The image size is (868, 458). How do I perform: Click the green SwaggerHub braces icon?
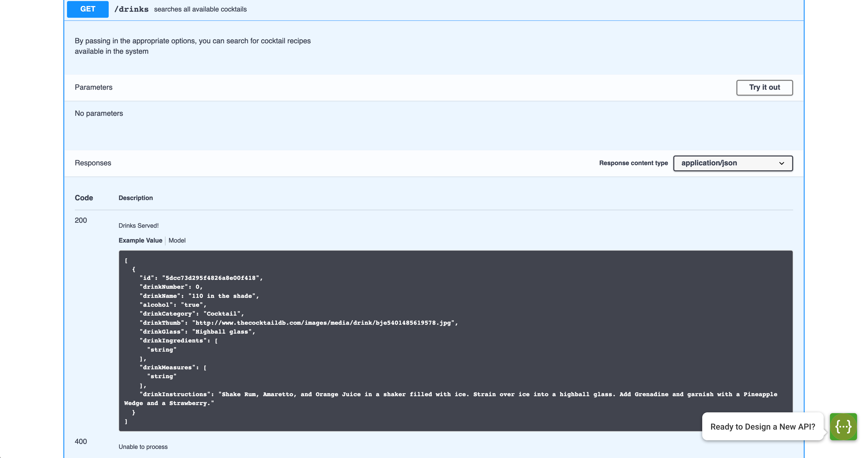tap(843, 427)
